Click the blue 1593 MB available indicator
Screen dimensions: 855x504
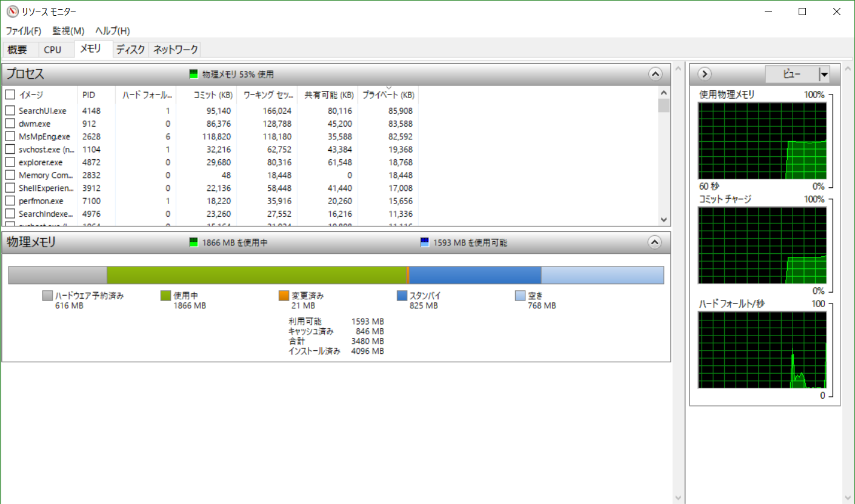tap(425, 242)
